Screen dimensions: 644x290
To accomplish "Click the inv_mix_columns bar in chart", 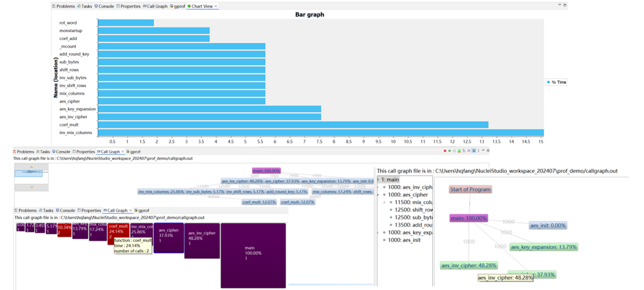I will (x=320, y=132).
